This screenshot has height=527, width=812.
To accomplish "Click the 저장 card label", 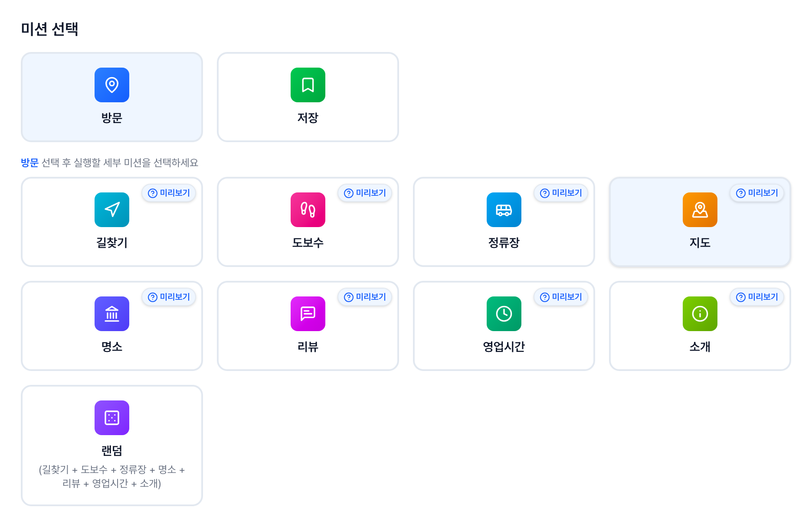I will click(x=308, y=118).
